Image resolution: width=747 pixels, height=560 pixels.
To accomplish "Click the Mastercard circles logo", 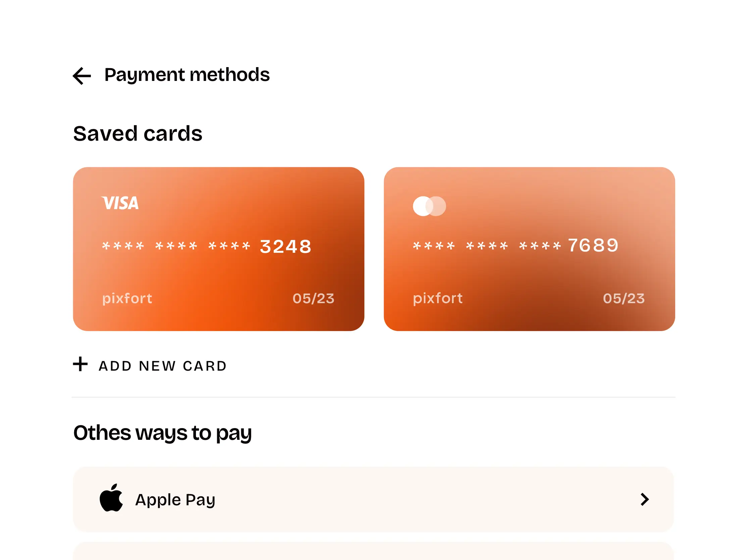I will [x=429, y=206].
